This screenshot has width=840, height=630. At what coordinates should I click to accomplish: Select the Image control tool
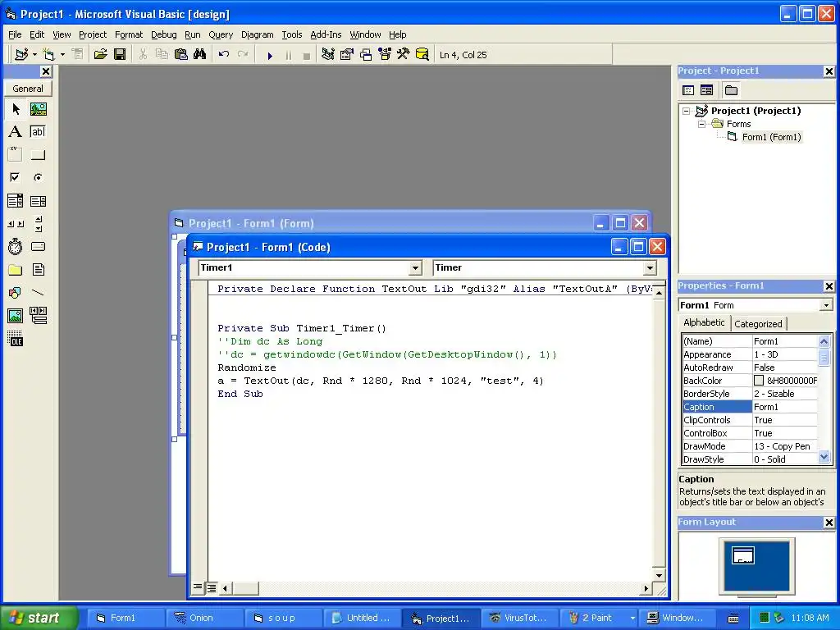tap(16, 316)
